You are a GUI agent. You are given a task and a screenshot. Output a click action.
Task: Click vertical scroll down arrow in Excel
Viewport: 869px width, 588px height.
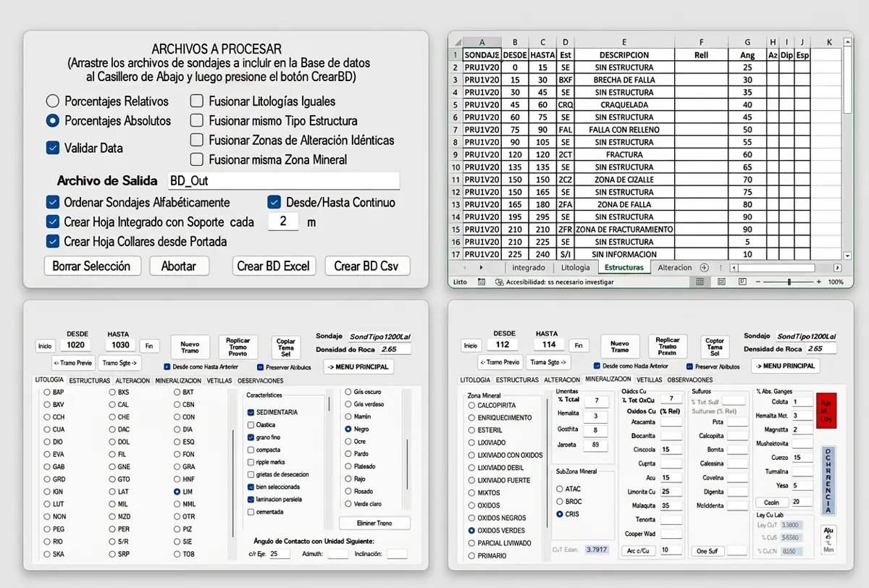(x=847, y=255)
